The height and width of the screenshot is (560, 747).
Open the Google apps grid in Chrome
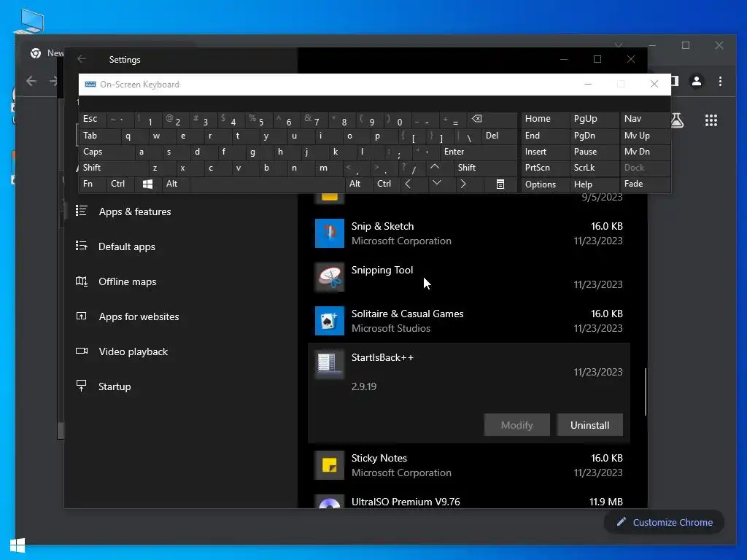coord(711,120)
